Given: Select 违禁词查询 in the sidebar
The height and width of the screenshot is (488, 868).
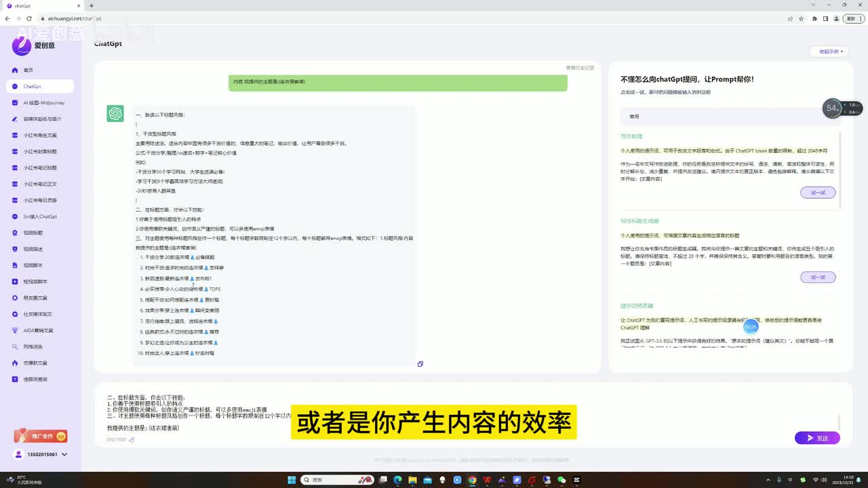Looking at the screenshot, I should [x=35, y=380].
